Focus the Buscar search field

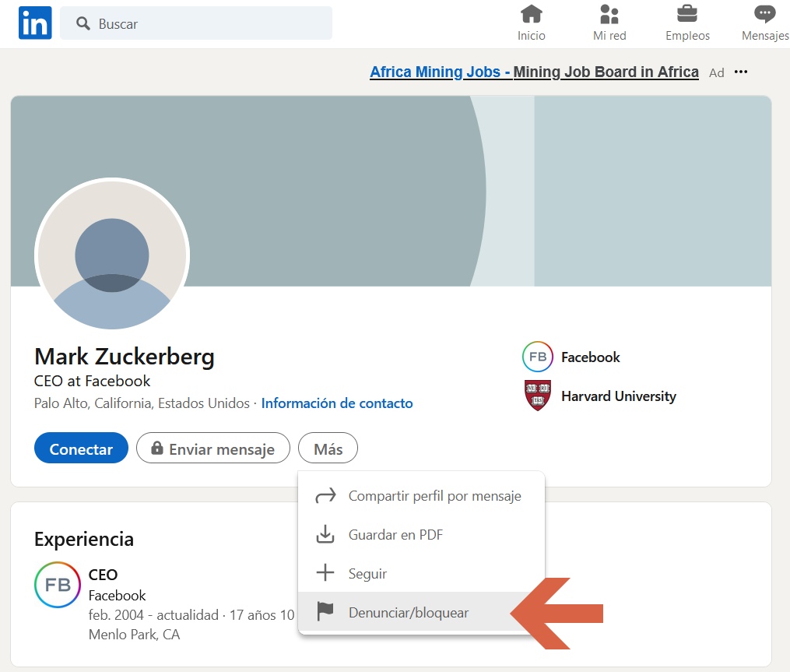point(196,23)
